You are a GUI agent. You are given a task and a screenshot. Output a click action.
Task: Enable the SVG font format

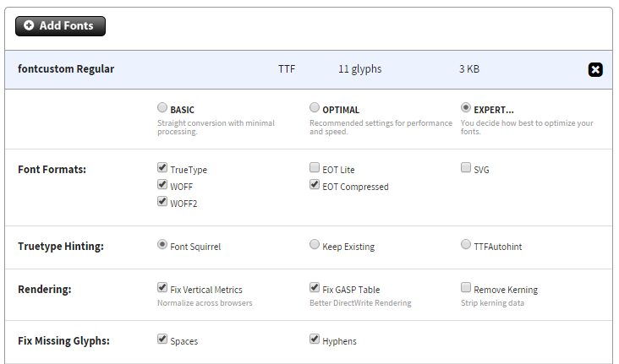(x=466, y=167)
